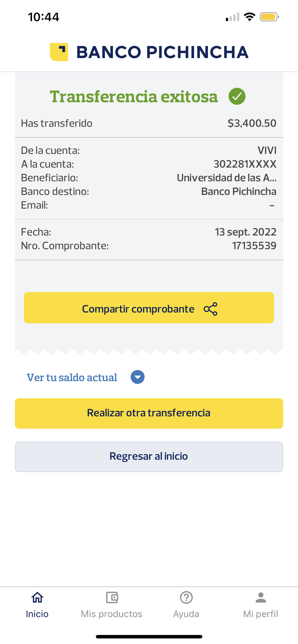The image size is (298, 644).
Task: Tap the Mis productos wallet icon
Action: (x=112, y=598)
